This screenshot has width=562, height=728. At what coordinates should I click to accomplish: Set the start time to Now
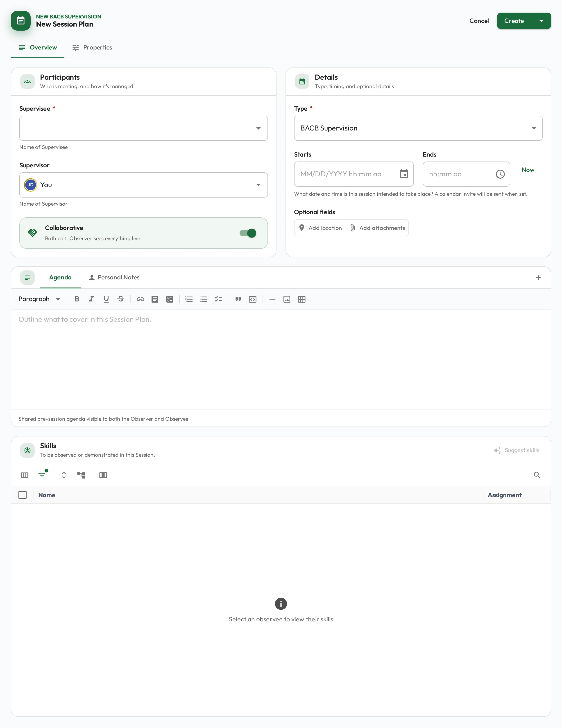528,170
